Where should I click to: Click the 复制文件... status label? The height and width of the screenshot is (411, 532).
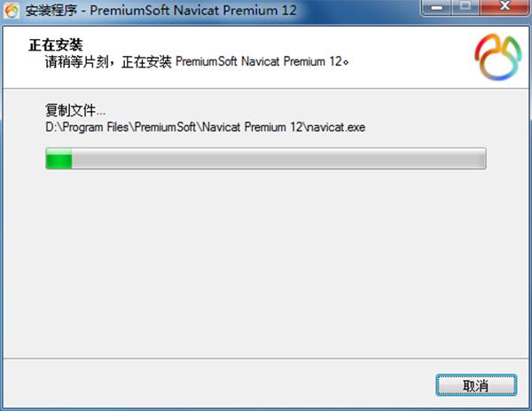coord(75,110)
